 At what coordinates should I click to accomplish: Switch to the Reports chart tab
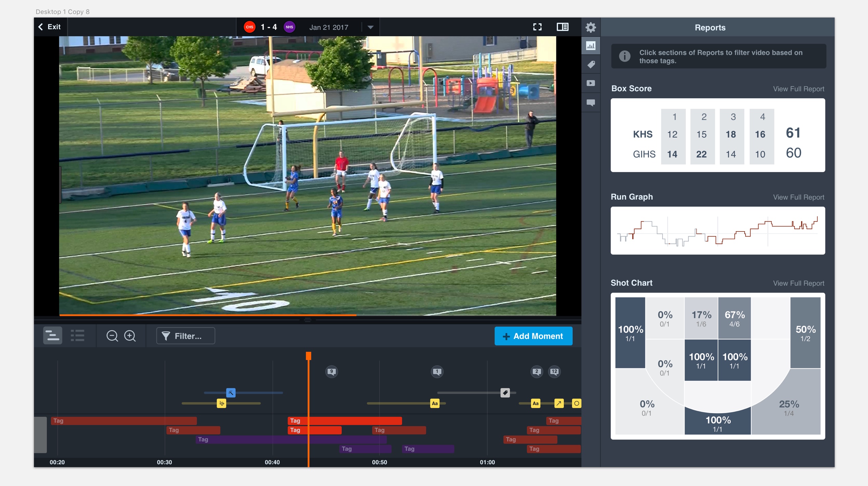591,46
